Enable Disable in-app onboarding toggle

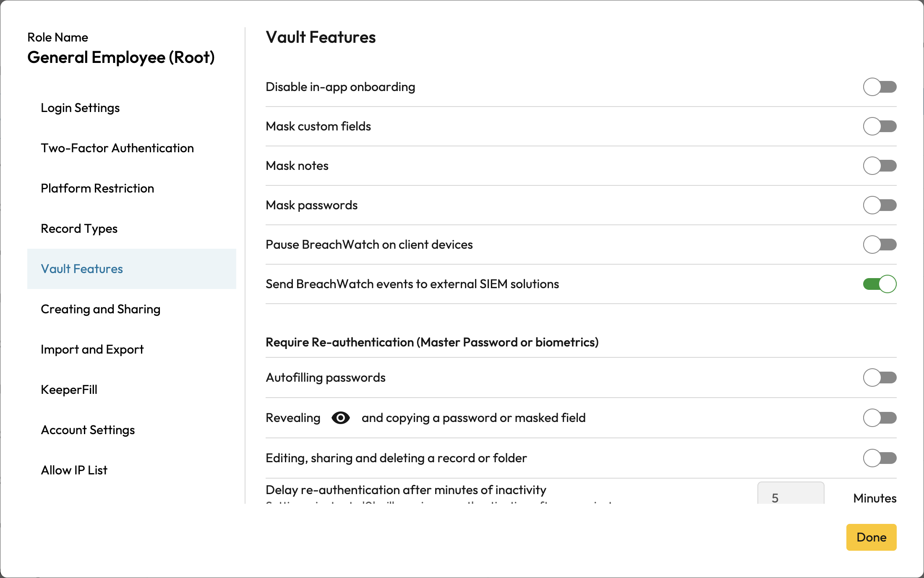(880, 87)
